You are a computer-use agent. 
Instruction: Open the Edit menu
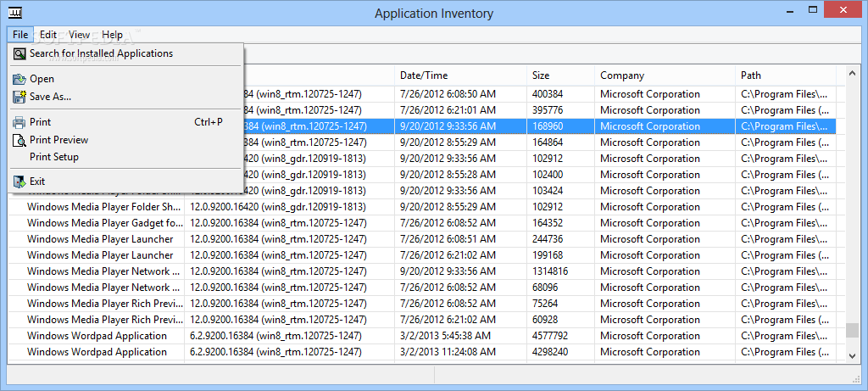click(x=48, y=34)
